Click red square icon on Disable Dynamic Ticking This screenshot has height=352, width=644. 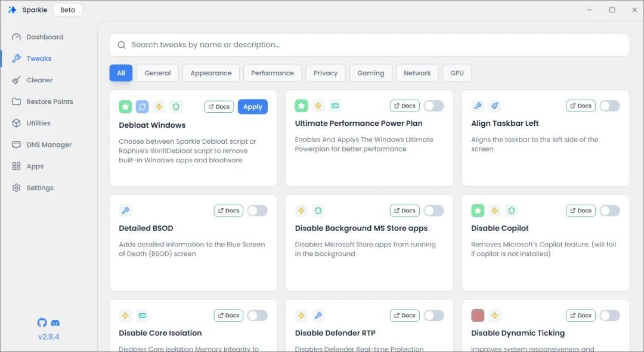(x=478, y=316)
